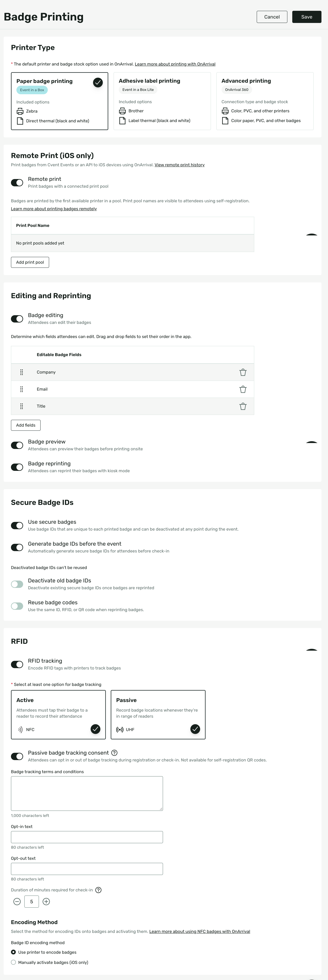Open passive badge tracking consent help icon
The width and height of the screenshot is (328, 980).
pyautogui.click(x=114, y=753)
